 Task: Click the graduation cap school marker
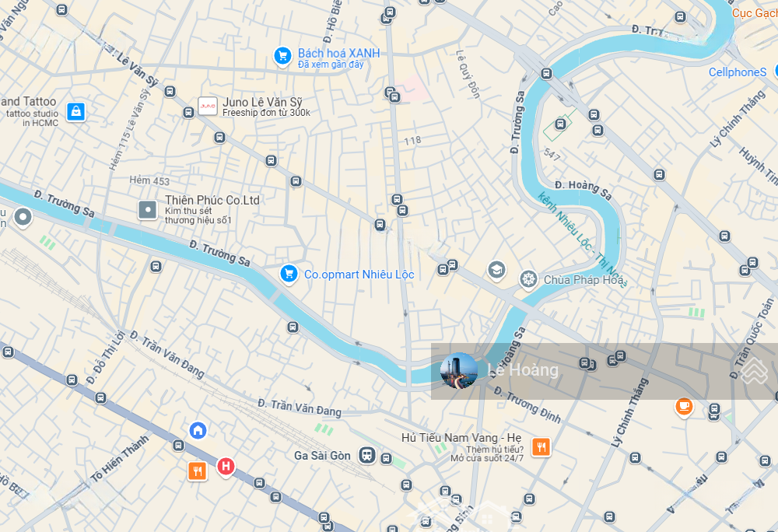pos(496,271)
